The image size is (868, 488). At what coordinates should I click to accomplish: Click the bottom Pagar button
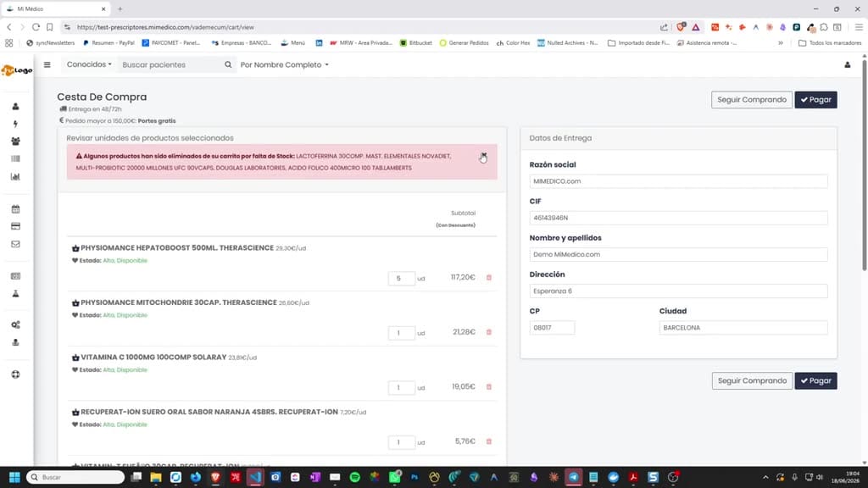tap(816, 380)
